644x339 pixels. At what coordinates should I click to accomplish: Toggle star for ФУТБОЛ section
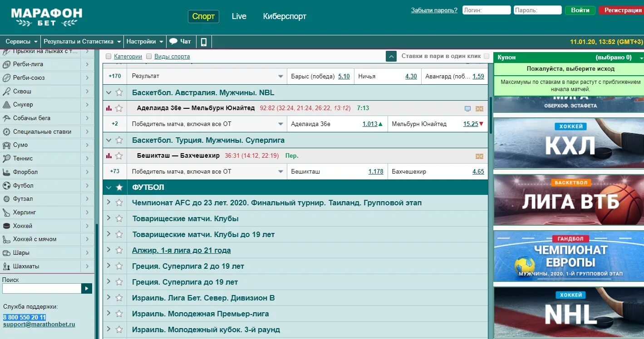coord(119,187)
